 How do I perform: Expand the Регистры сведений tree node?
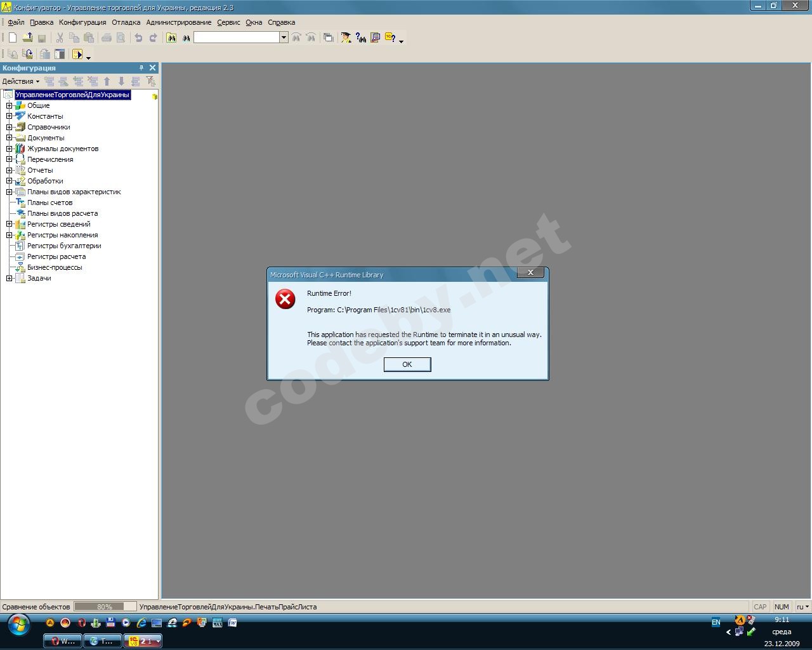coord(10,224)
